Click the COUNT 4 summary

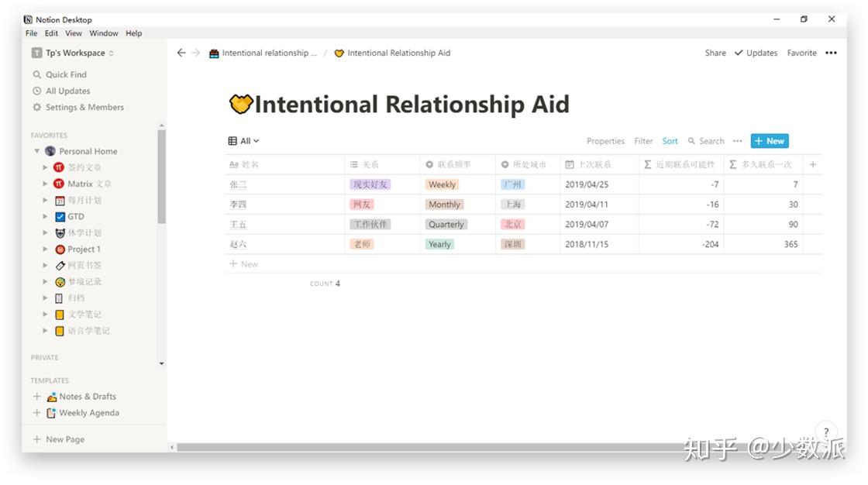pyautogui.click(x=325, y=284)
